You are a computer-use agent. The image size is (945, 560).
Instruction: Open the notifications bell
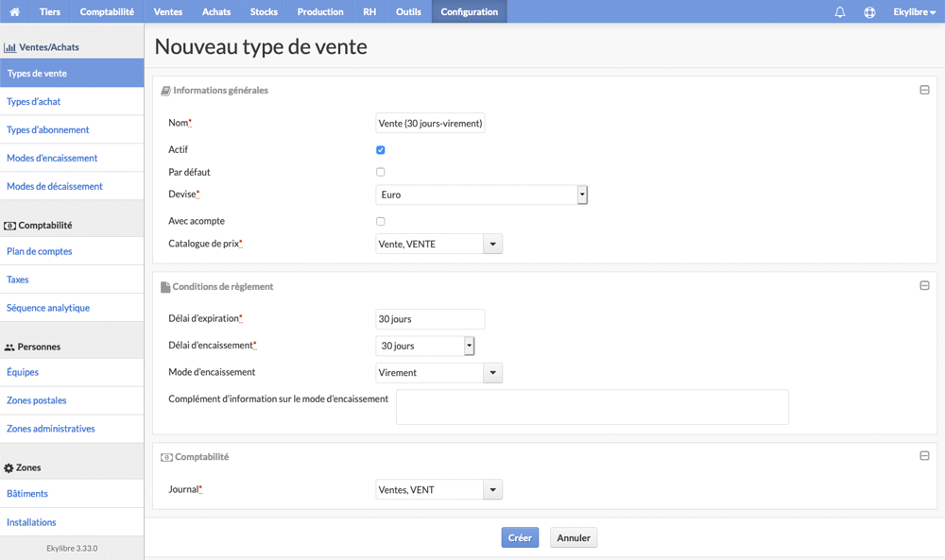(x=839, y=11)
